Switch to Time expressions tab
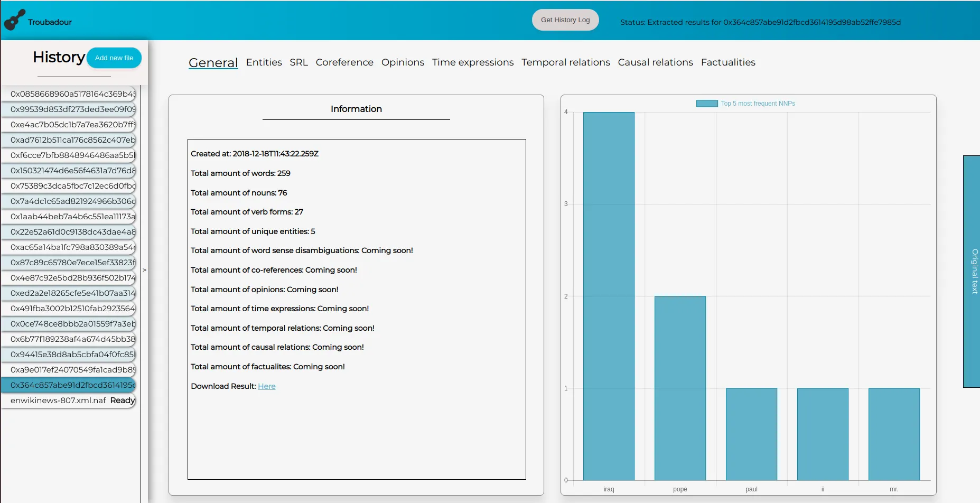This screenshot has height=503, width=980. tap(473, 62)
